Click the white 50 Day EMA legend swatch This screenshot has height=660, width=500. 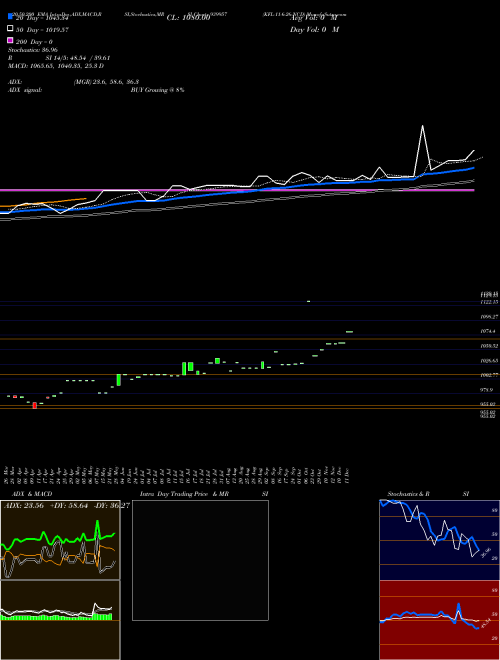tap(10, 29)
